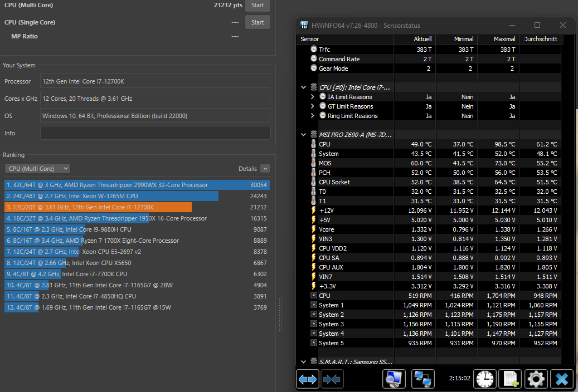Open HWiNFO summary monitor-with-magnifier icon
The height and width of the screenshot is (392, 578).
coord(394,379)
